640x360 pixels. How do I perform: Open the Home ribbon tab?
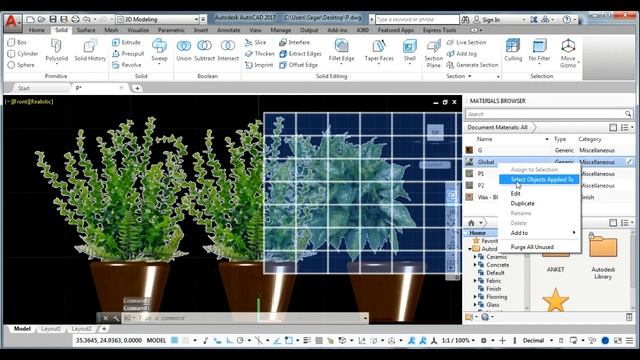pos(36,30)
